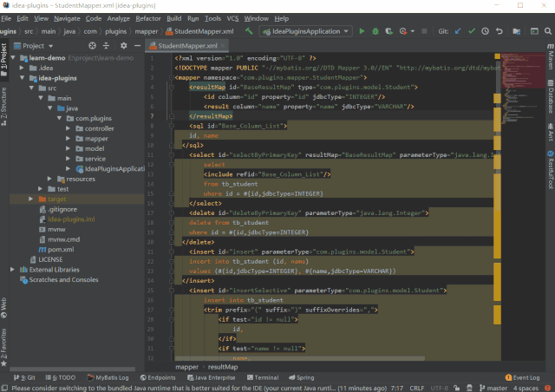Commit changes using the green checkmark
The height and width of the screenshot is (392, 555).
[472, 31]
